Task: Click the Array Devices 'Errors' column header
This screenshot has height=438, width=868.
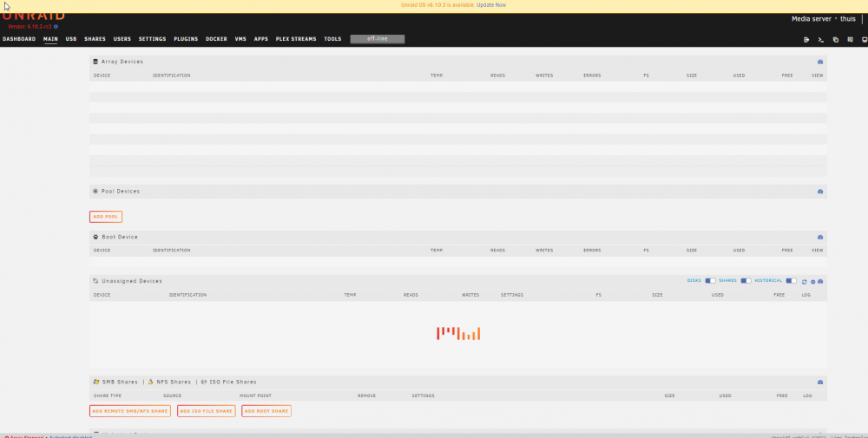Action: 592,75
